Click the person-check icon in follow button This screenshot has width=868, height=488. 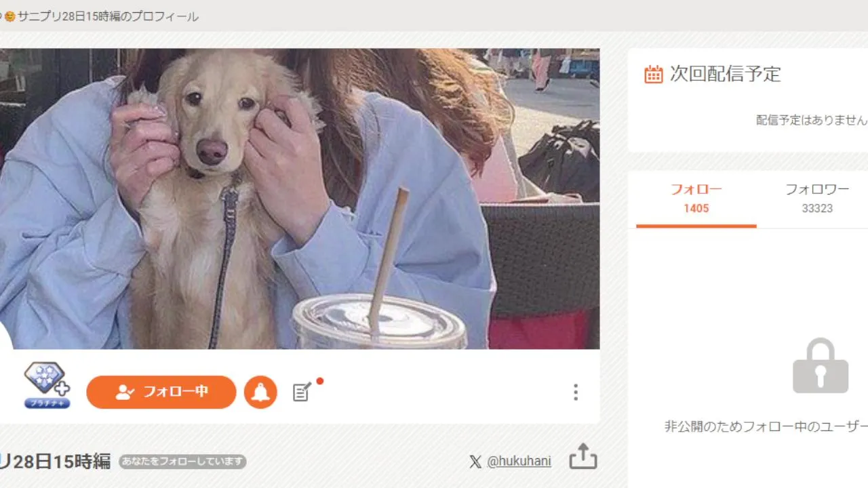tap(124, 392)
